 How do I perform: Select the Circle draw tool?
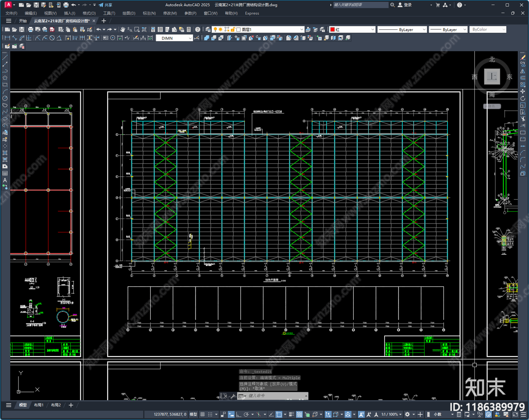[x=5, y=98]
